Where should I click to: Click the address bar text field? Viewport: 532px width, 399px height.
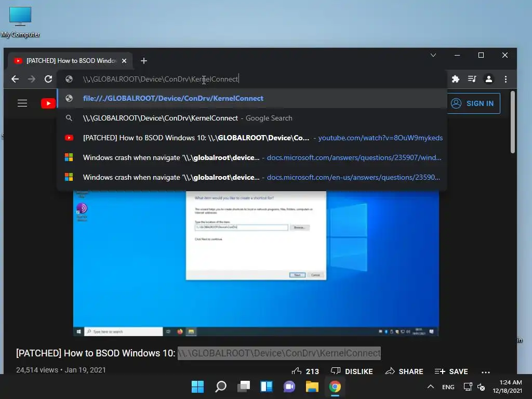[x=252, y=79]
